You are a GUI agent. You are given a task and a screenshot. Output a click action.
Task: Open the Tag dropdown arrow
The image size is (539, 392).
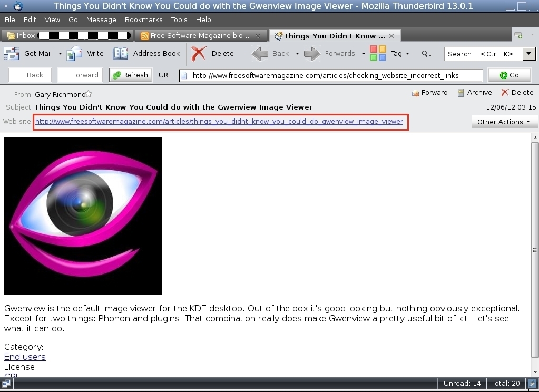[x=408, y=54]
